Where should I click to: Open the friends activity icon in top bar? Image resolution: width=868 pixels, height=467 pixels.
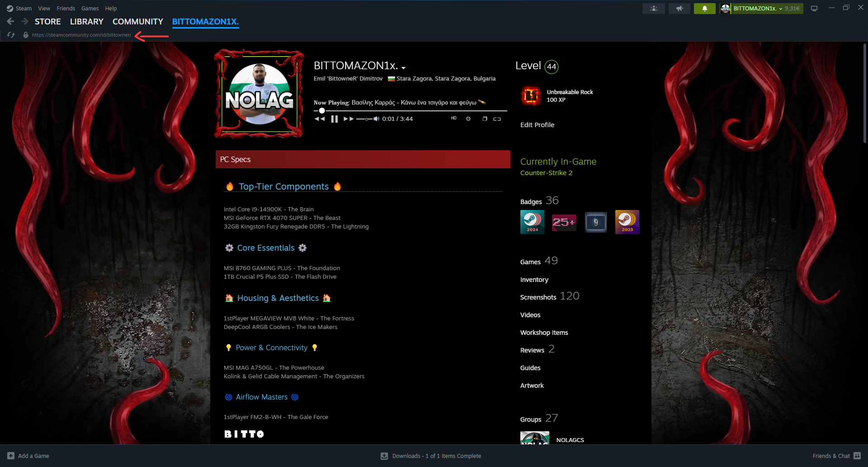point(654,8)
